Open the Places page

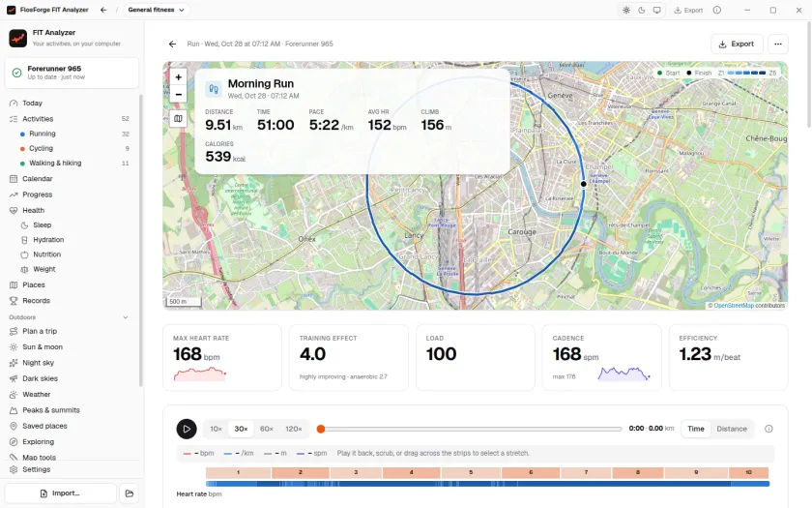pyautogui.click(x=72, y=285)
